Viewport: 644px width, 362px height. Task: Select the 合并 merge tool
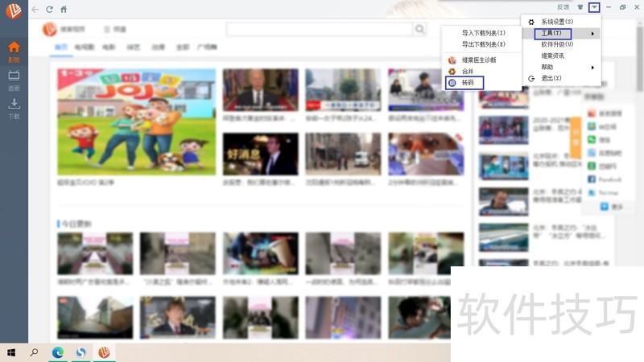pos(468,72)
